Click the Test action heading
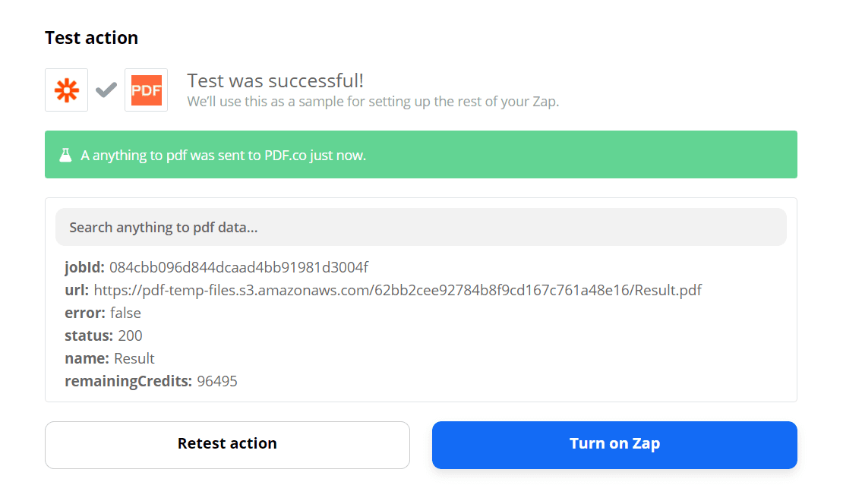 coord(91,37)
